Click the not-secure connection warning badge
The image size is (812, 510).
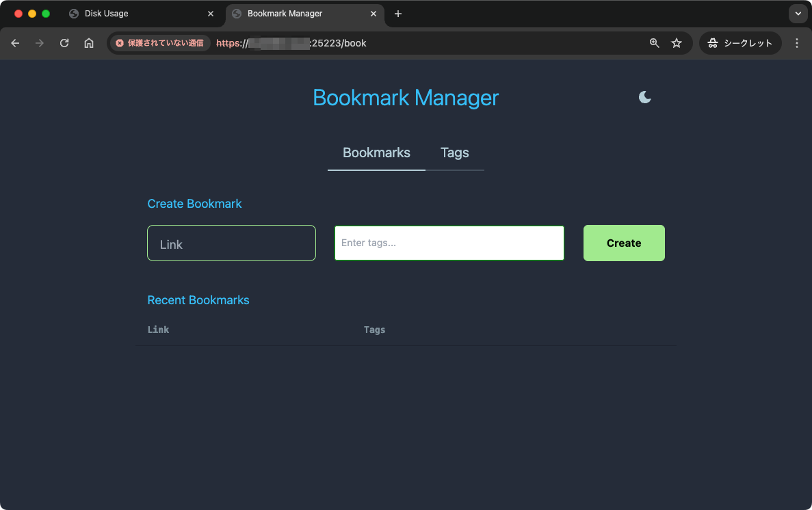[160, 43]
